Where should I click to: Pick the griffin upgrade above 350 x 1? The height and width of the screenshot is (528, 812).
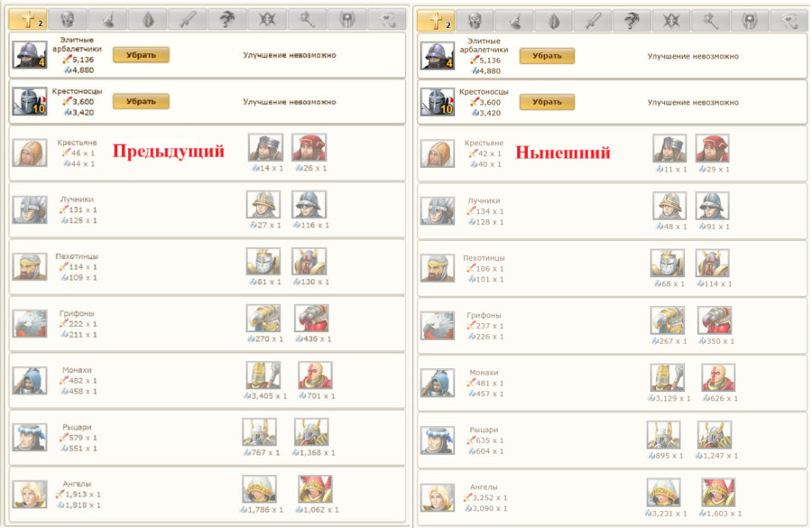pos(715,320)
